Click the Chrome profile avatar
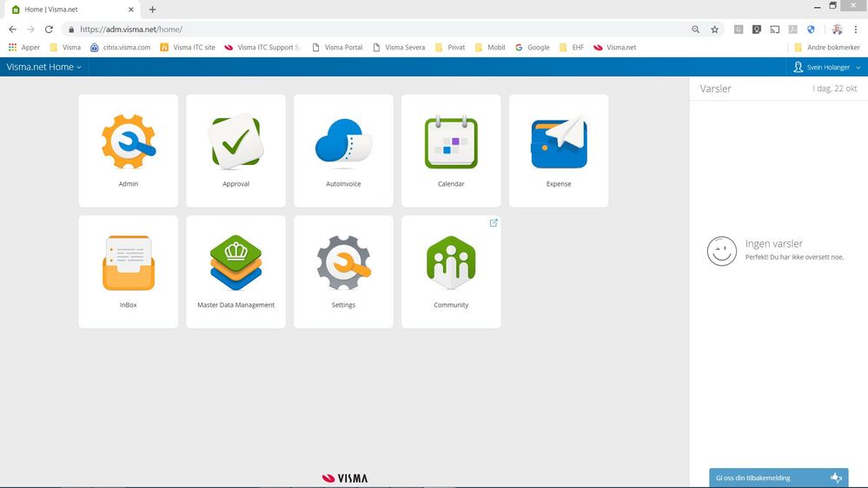This screenshot has height=488, width=868. click(x=837, y=30)
